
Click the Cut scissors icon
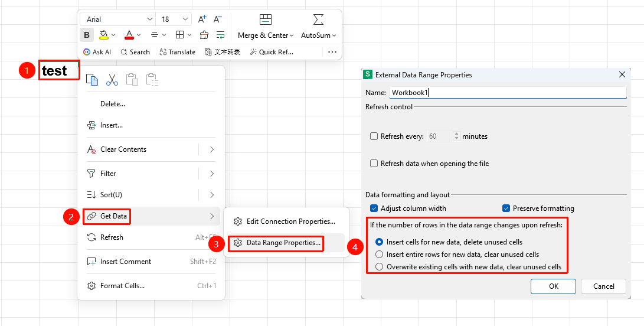[112, 80]
